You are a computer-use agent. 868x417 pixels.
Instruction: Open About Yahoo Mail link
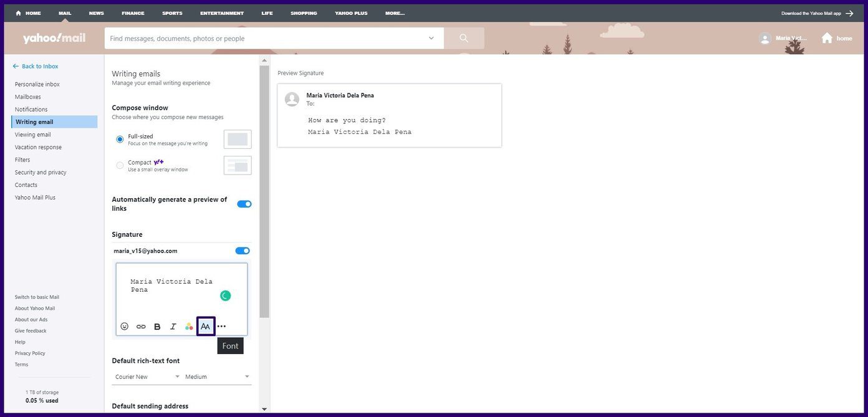(x=35, y=309)
